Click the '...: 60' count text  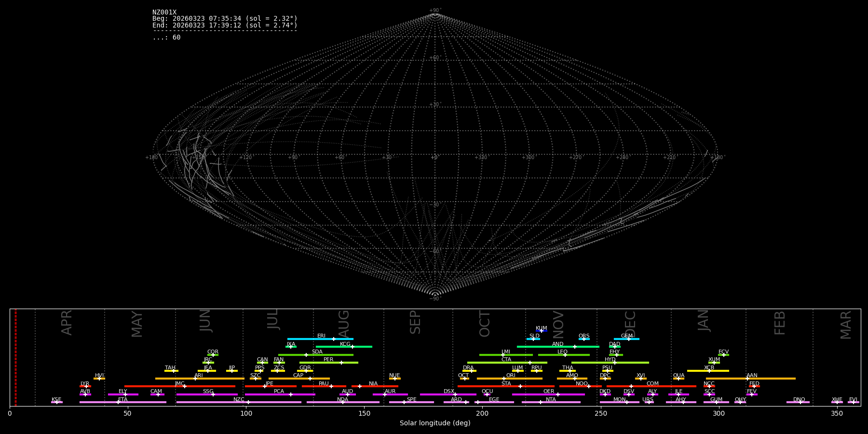[x=166, y=38]
